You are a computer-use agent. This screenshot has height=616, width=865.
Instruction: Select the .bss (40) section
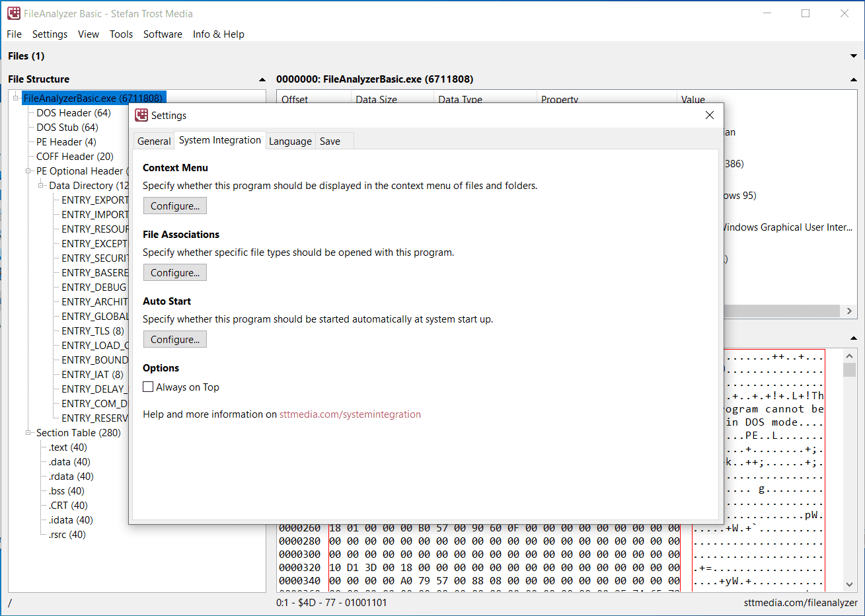[x=67, y=490]
